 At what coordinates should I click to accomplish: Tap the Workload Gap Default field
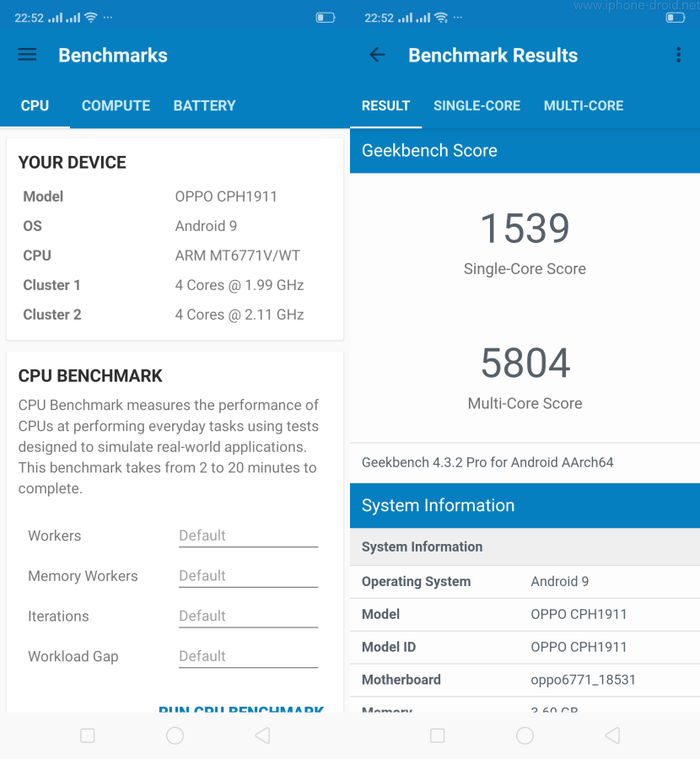248,656
